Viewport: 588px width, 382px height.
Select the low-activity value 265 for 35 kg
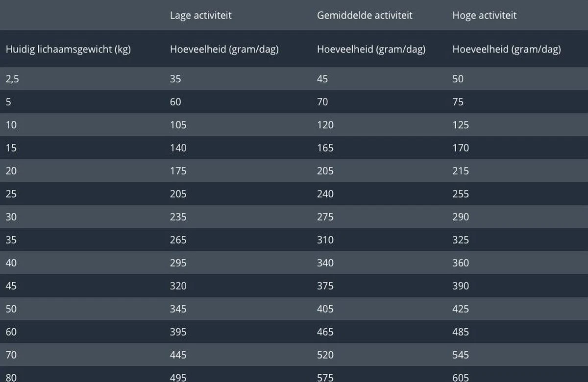point(178,240)
